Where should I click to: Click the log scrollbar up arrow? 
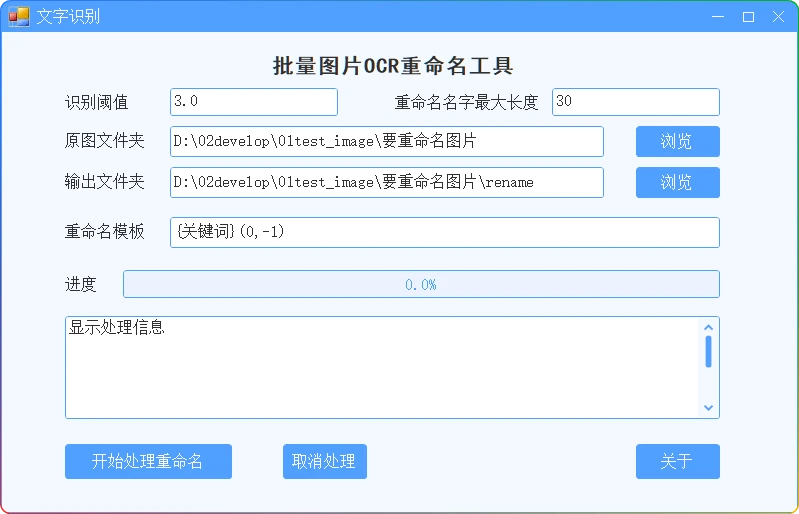(708, 328)
